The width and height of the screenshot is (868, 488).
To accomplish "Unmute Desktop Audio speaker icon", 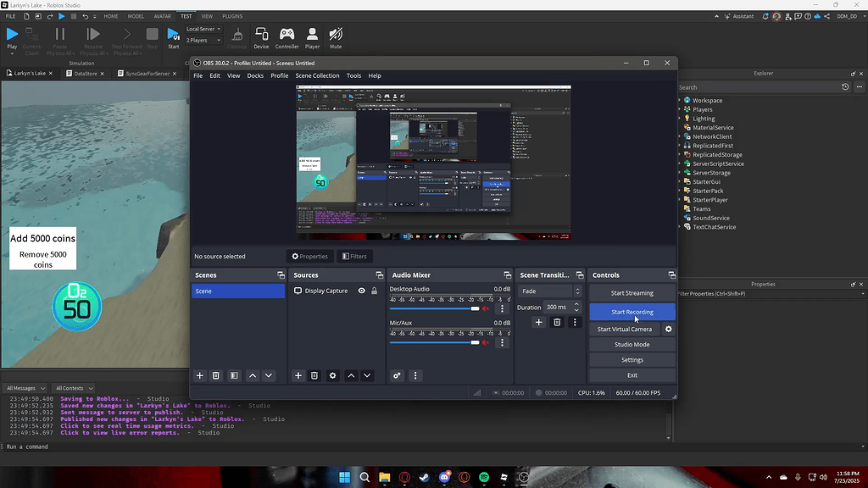I will click(486, 308).
